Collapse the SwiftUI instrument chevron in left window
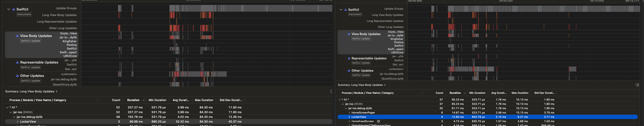The image size is (644, 126). tap(9, 9)
